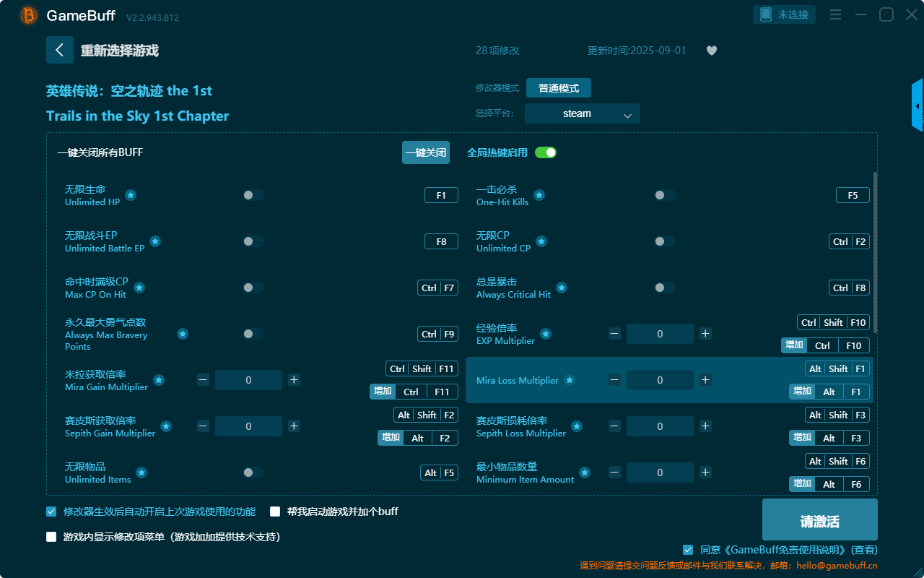Image resolution: width=924 pixels, height=578 pixels.
Task: Check the launch game and add buff checkbox
Action: click(x=275, y=512)
